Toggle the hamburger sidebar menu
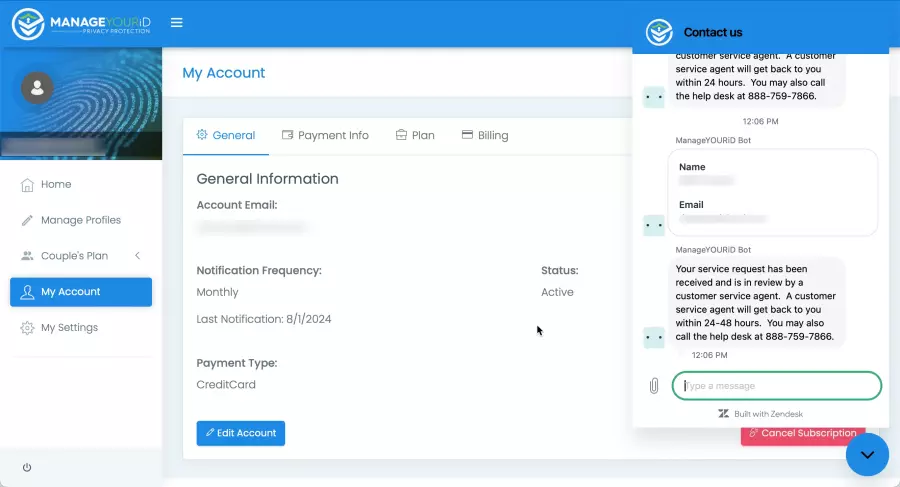 pos(177,23)
